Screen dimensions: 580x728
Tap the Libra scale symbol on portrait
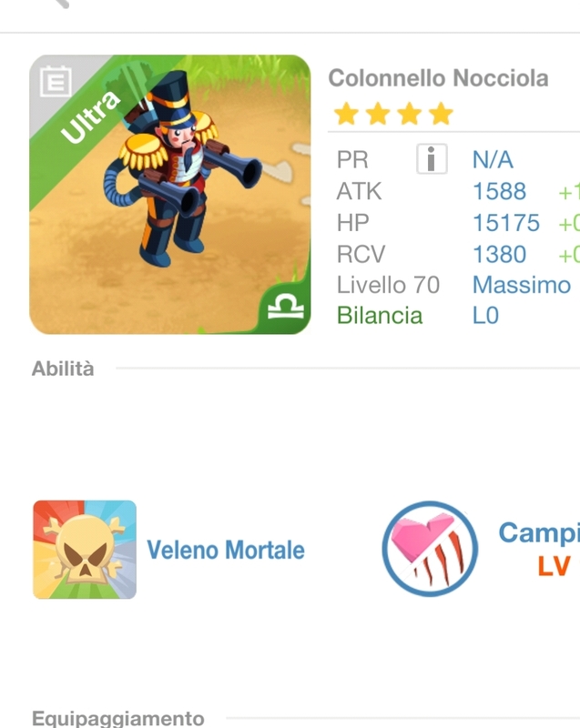(x=286, y=308)
